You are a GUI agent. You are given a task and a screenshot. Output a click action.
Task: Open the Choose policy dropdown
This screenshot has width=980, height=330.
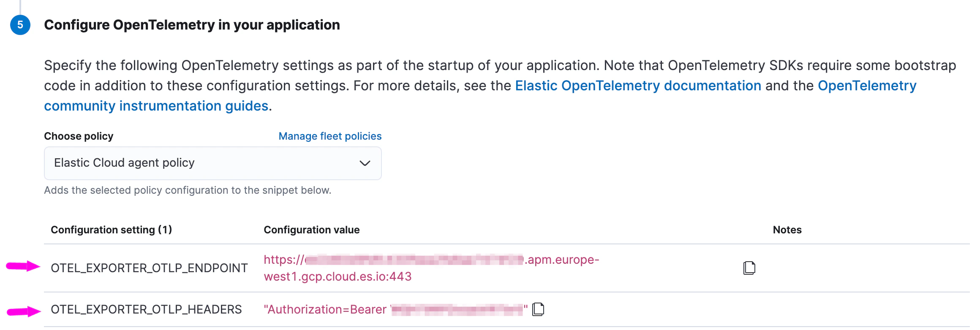[212, 163]
